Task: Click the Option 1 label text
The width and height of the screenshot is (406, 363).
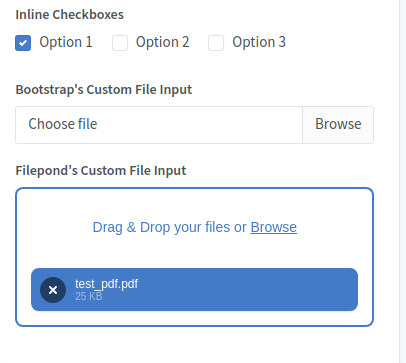Action: click(66, 42)
